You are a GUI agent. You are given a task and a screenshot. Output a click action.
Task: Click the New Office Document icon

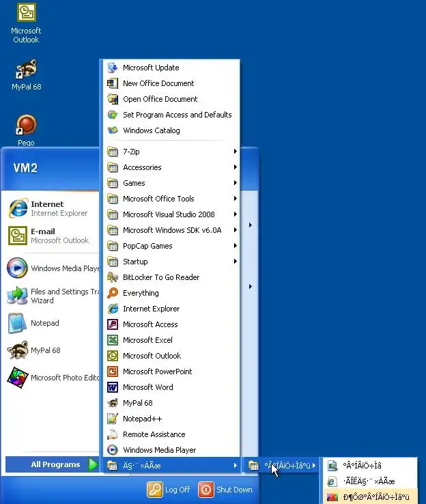click(x=113, y=83)
